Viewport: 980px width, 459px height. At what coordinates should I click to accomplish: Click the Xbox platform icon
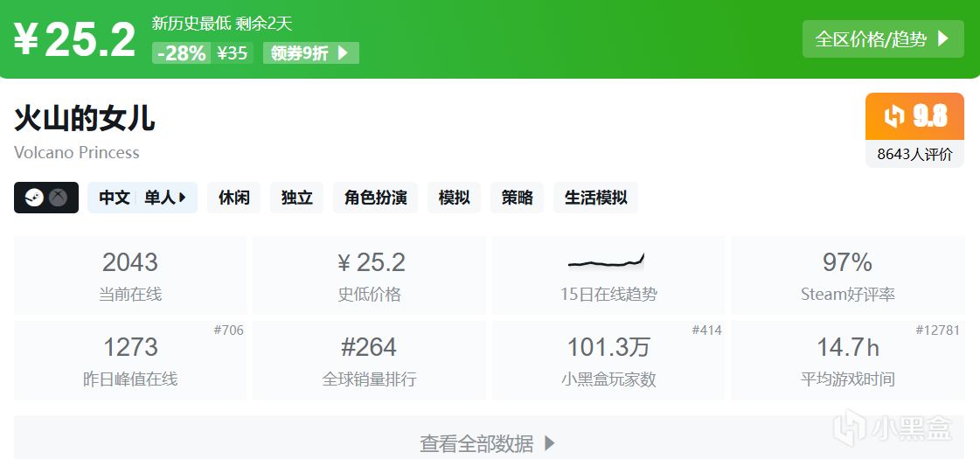coord(58,198)
